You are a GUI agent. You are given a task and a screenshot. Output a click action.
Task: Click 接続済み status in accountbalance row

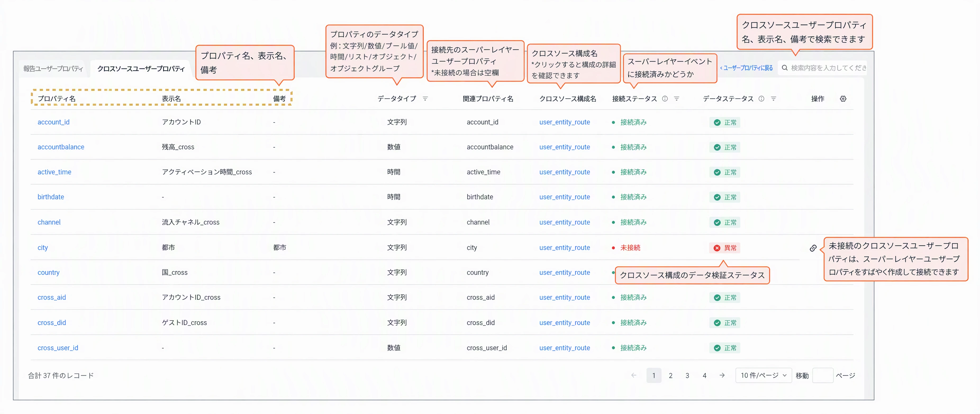point(633,147)
